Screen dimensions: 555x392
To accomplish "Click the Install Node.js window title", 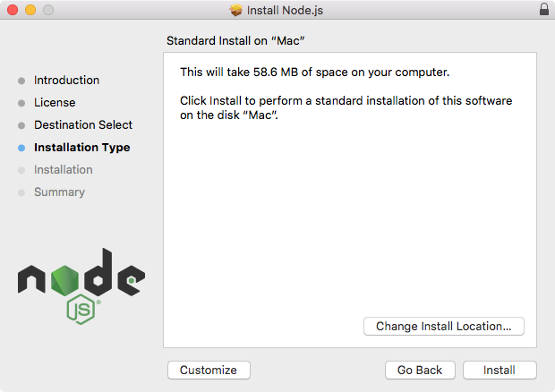I will pyautogui.click(x=286, y=10).
